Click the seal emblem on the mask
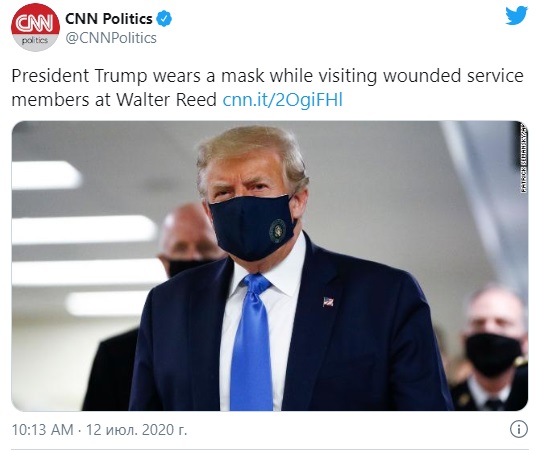This screenshot has height=451, width=542. [x=277, y=231]
